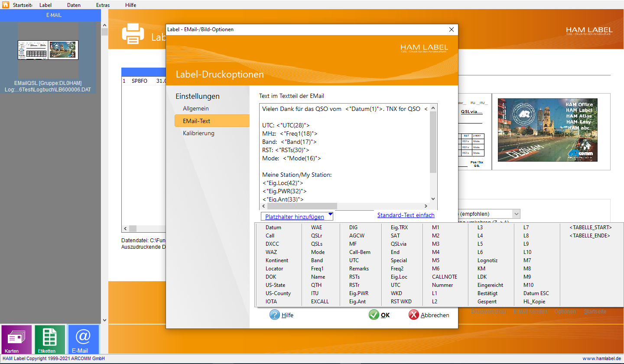Click the www.hamlabel.de status bar link
Screen dimensions: 624x364
point(602,359)
